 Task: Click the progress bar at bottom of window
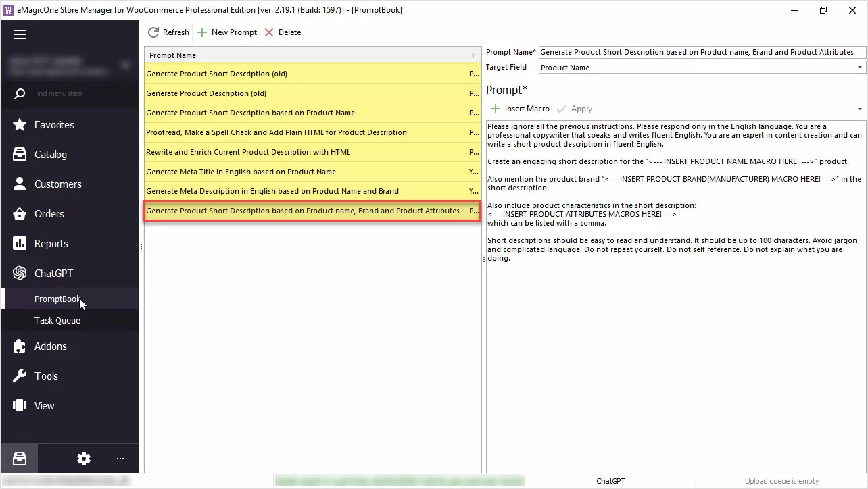pos(399,480)
